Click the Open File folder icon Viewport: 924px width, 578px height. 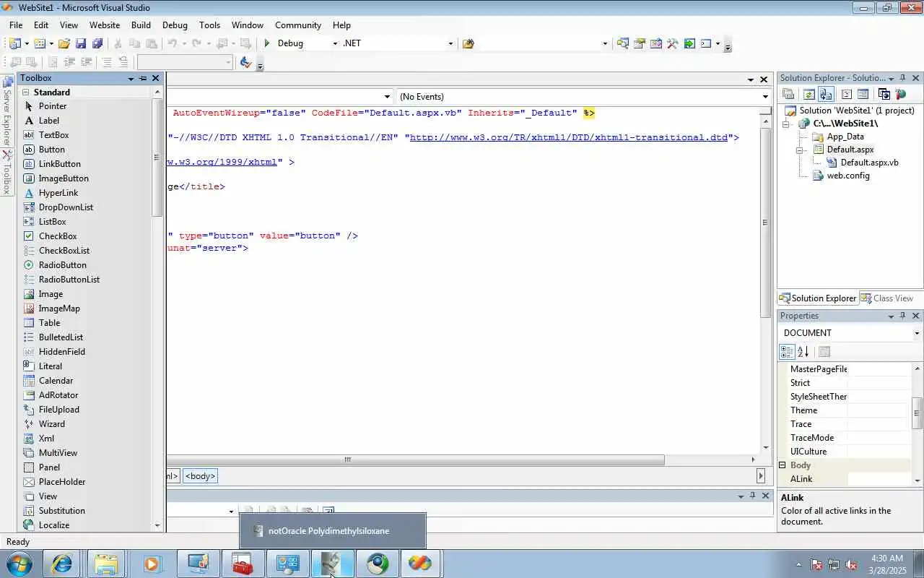pyautogui.click(x=64, y=43)
